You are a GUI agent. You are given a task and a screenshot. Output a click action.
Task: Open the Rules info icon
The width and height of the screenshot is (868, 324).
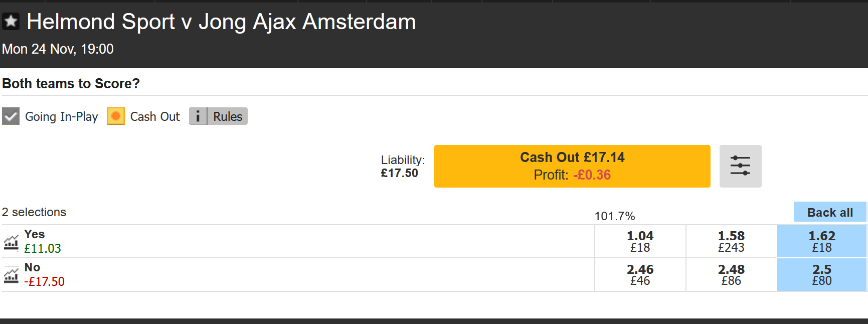pos(198,116)
